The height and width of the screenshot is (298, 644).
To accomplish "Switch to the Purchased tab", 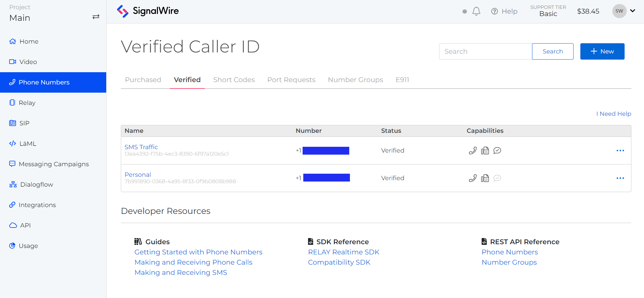I will pyautogui.click(x=143, y=80).
